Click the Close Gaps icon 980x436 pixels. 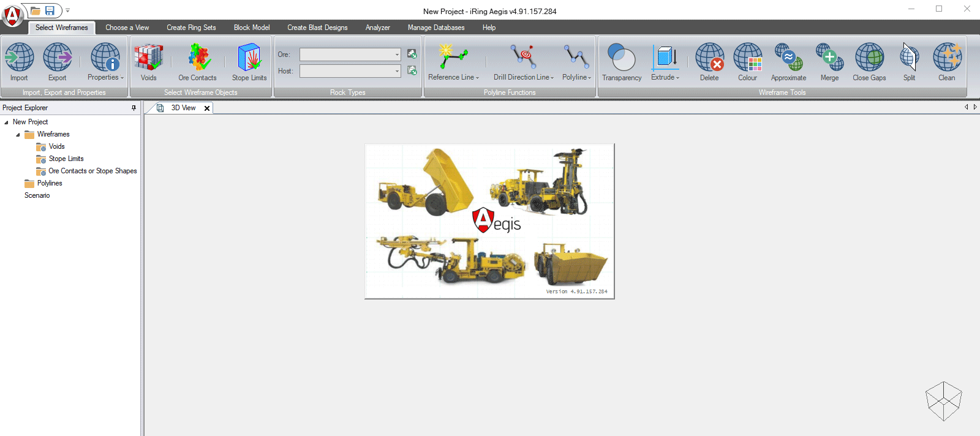(870, 58)
